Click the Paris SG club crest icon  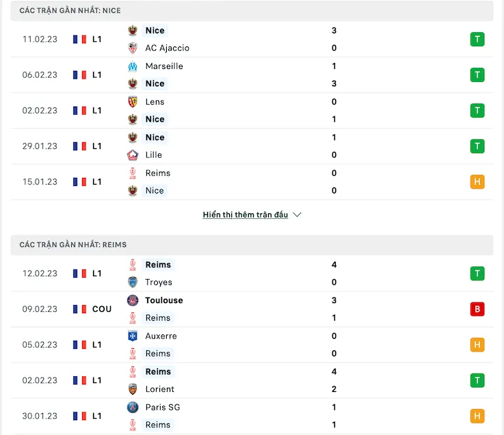133,407
